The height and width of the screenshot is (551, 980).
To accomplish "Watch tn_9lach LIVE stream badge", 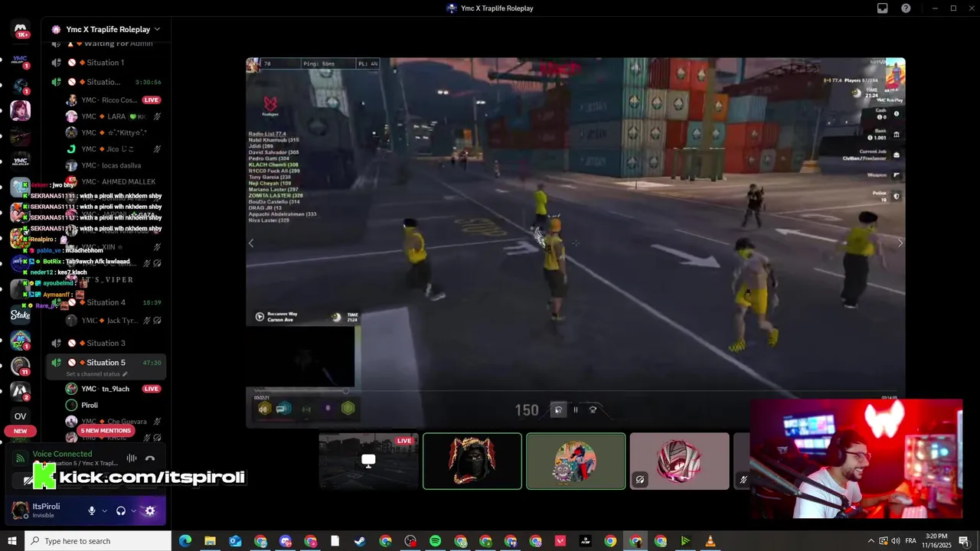I will point(151,389).
